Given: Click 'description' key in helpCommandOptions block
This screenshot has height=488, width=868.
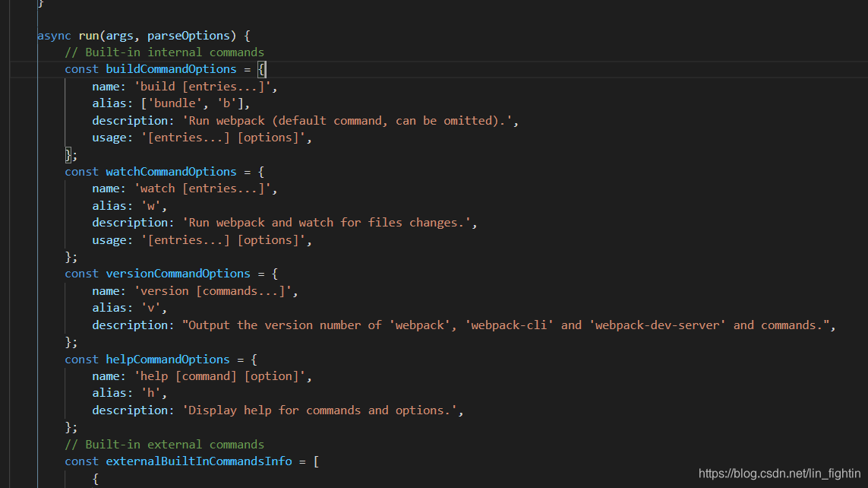Looking at the screenshot, I should pyautogui.click(x=130, y=410).
